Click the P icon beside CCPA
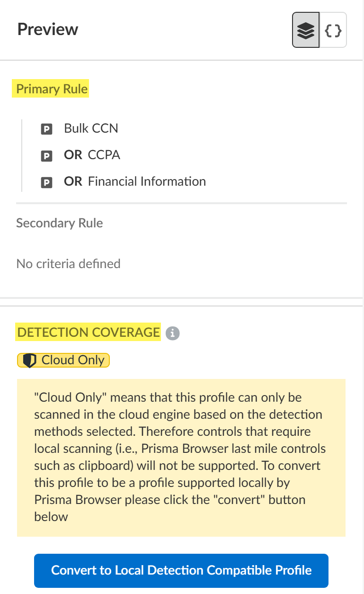Viewport: 364px width, 594px height. click(x=46, y=155)
